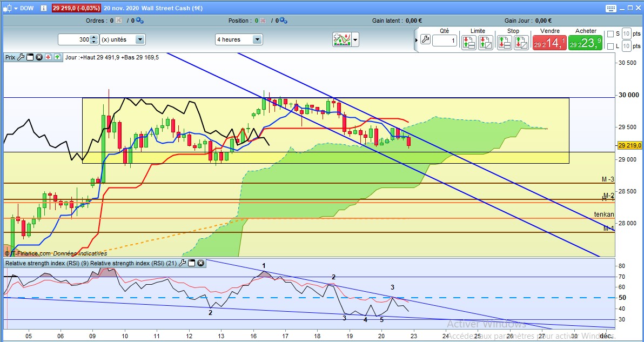This screenshot has height=342, width=644.
Task: Click the 300 units input field
Action: [x=75, y=39]
